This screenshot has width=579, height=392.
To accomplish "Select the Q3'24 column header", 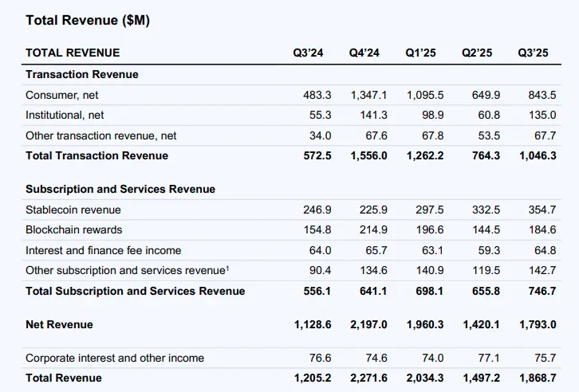I will pyautogui.click(x=308, y=53).
